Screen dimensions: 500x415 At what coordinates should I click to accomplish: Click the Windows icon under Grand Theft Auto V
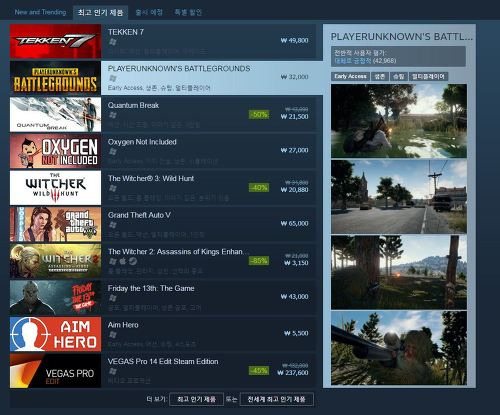point(113,225)
